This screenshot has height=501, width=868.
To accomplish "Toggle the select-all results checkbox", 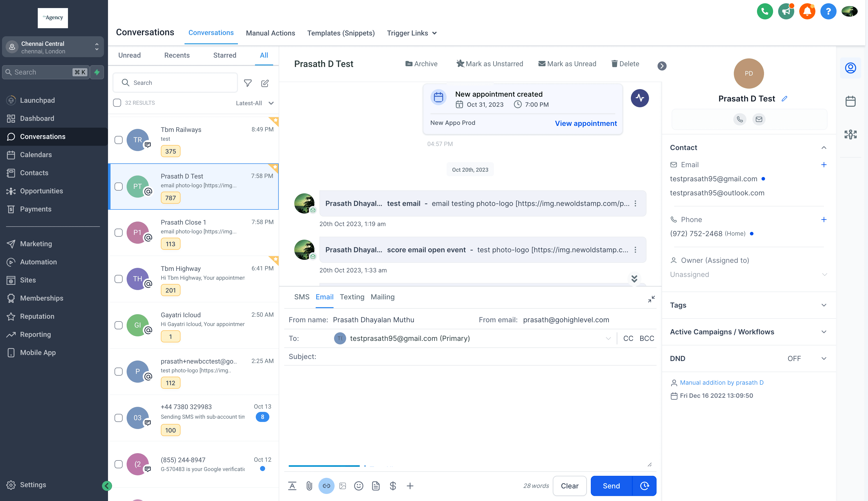I will click(x=117, y=103).
